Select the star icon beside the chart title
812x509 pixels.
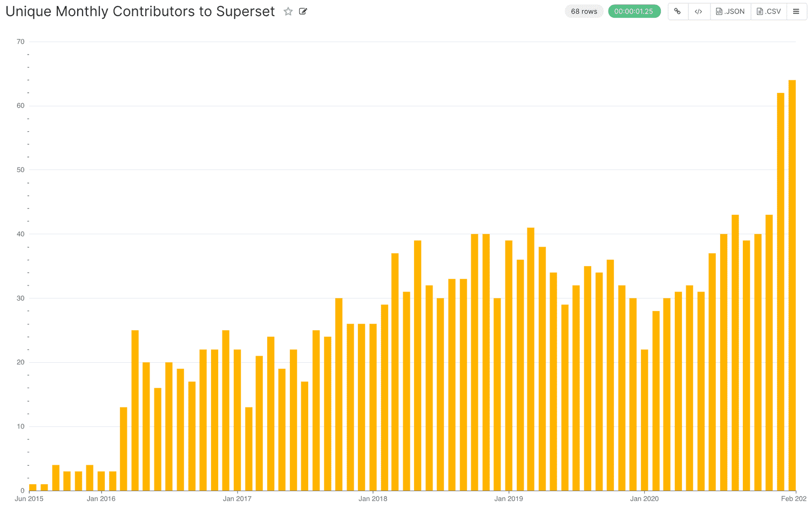point(288,11)
